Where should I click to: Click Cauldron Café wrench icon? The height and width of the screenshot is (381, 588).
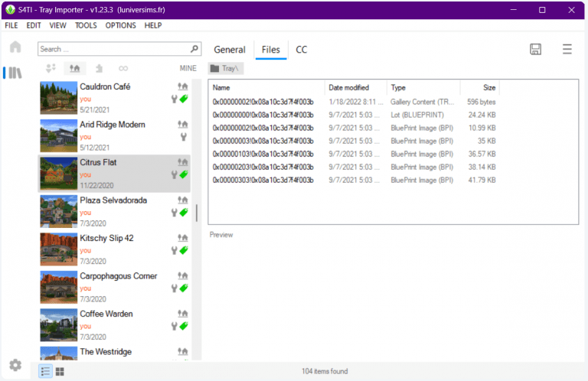coord(174,99)
